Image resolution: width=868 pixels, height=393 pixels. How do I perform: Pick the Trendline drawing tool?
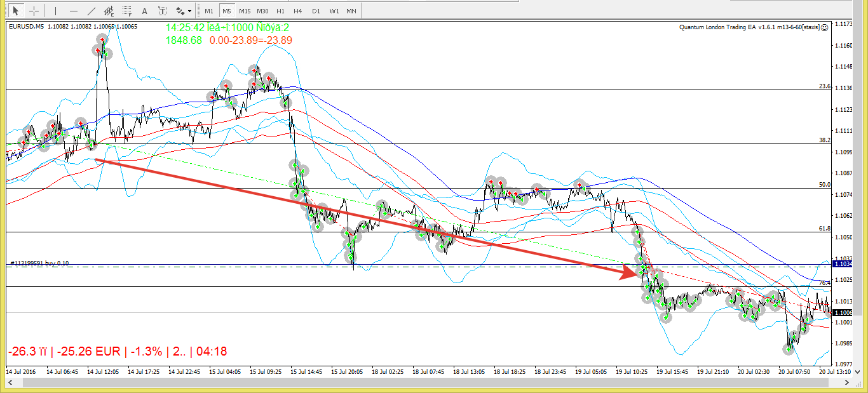pos(92,10)
